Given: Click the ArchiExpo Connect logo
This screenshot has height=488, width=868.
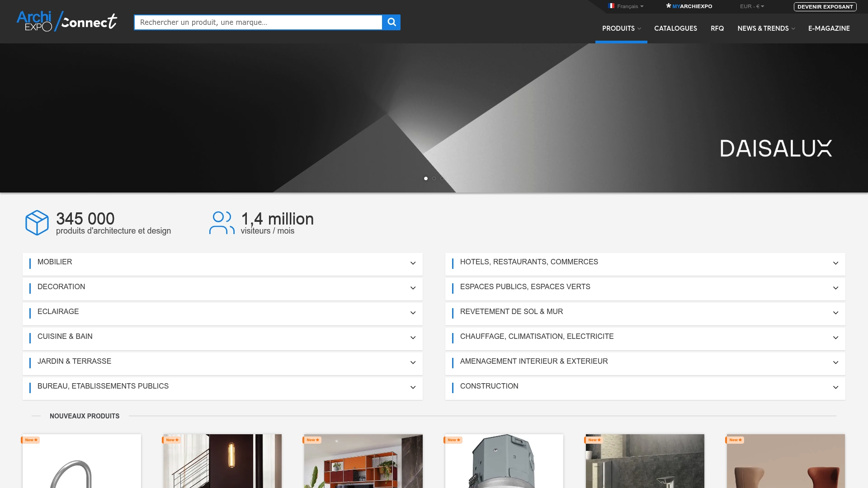Looking at the screenshot, I should click(67, 21).
